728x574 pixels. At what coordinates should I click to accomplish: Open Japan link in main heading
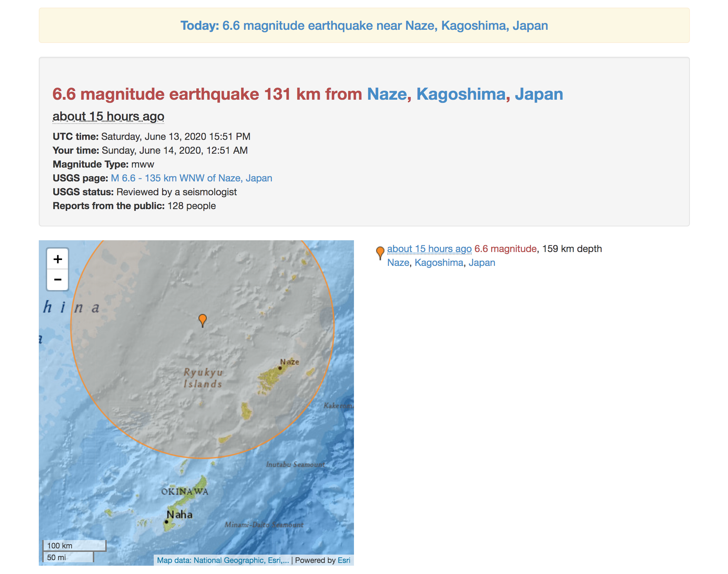point(539,94)
